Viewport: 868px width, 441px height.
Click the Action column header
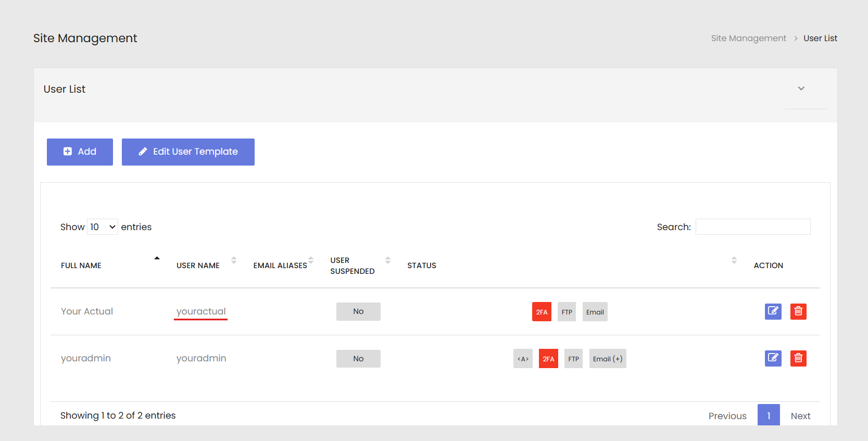pos(768,266)
